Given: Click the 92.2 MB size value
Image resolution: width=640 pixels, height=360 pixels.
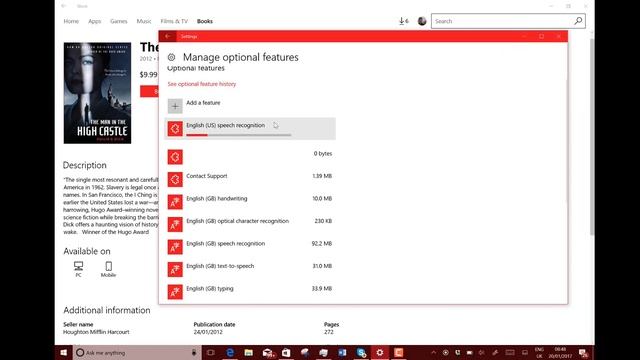Looking at the screenshot, I should tap(322, 243).
